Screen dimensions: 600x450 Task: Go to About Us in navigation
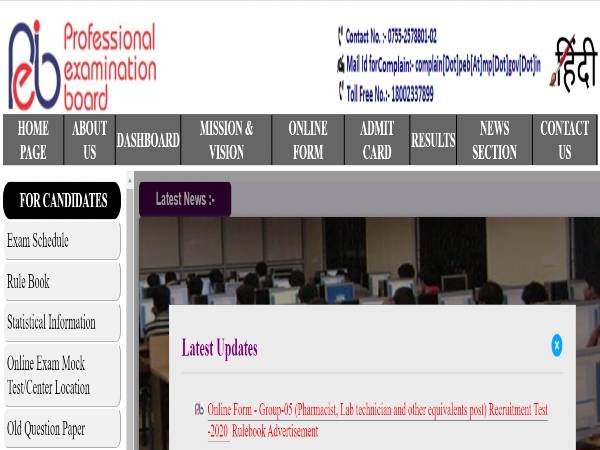[90, 140]
